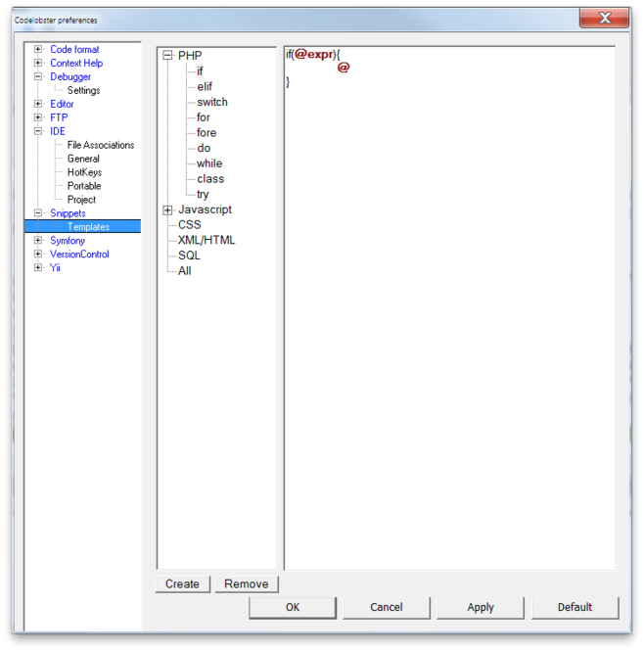This screenshot has width=644, height=651.
Task: Select the All template group
Action: coord(185,271)
